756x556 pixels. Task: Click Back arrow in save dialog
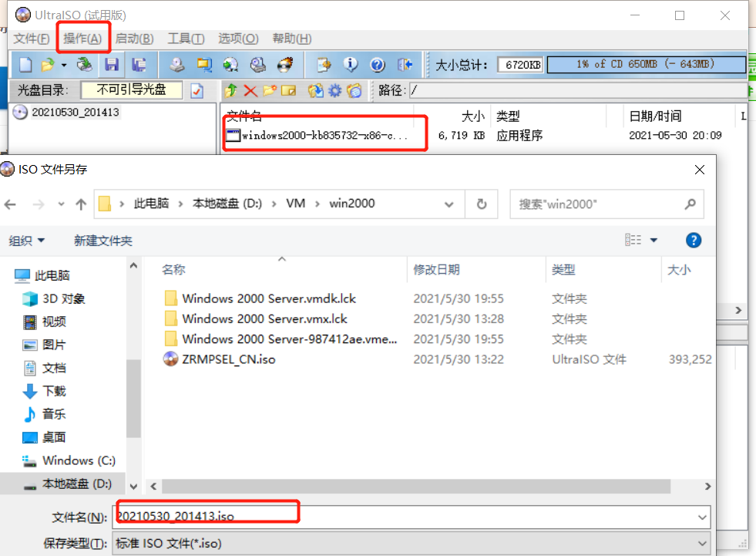click(x=10, y=204)
